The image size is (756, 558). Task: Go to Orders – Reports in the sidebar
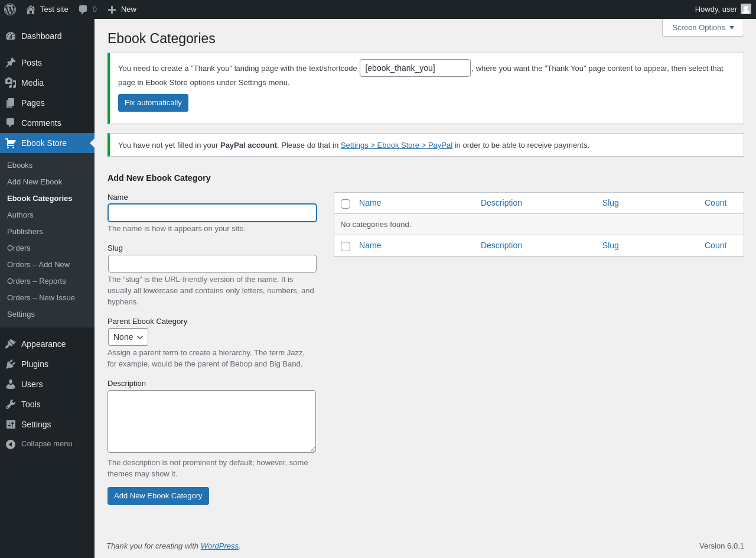click(x=37, y=281)
